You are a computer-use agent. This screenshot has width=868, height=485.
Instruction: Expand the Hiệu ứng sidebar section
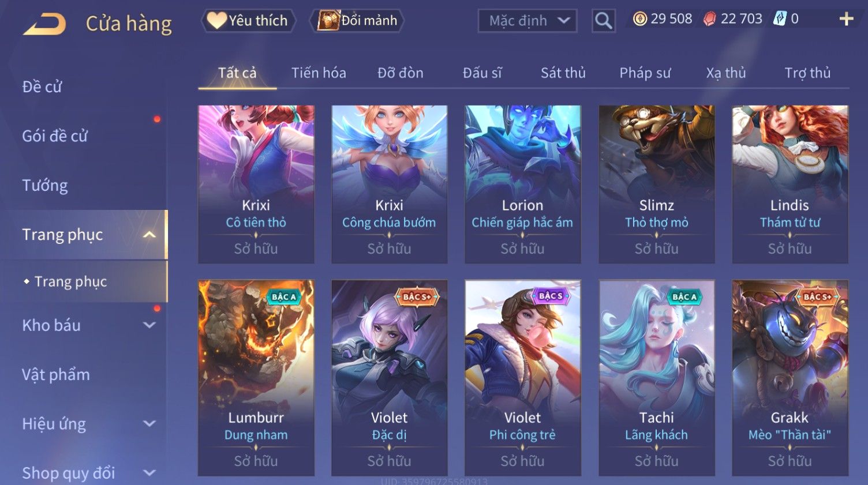149,424
